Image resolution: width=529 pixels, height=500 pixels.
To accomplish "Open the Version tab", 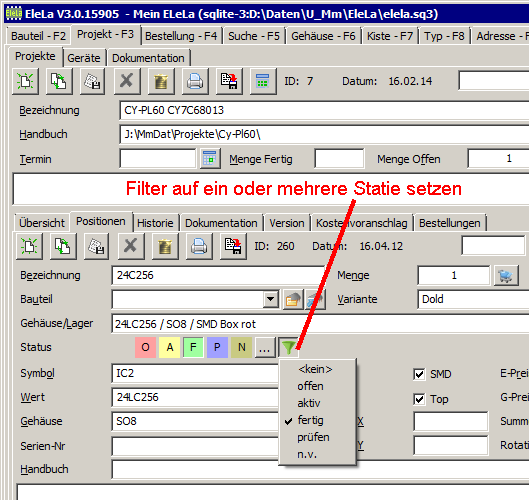I will coord(287,223).
